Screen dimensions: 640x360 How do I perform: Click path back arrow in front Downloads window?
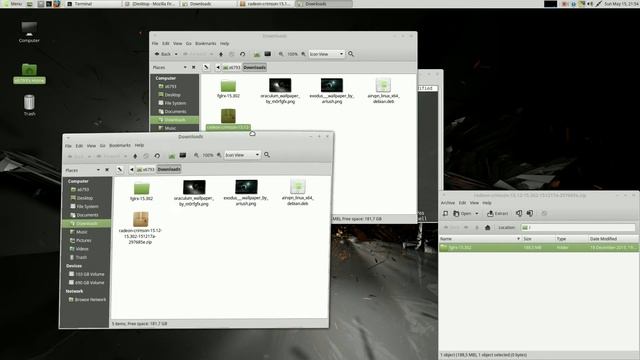pos(131,169)
